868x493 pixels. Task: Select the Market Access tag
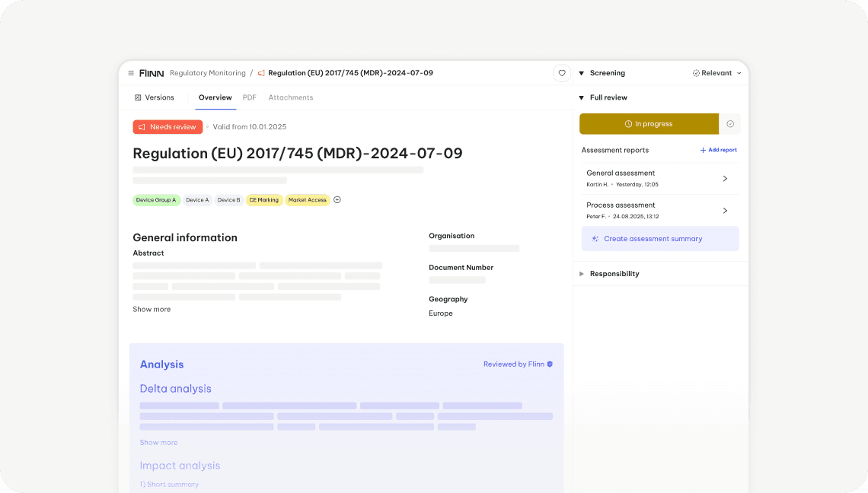[x=308, y=200]
